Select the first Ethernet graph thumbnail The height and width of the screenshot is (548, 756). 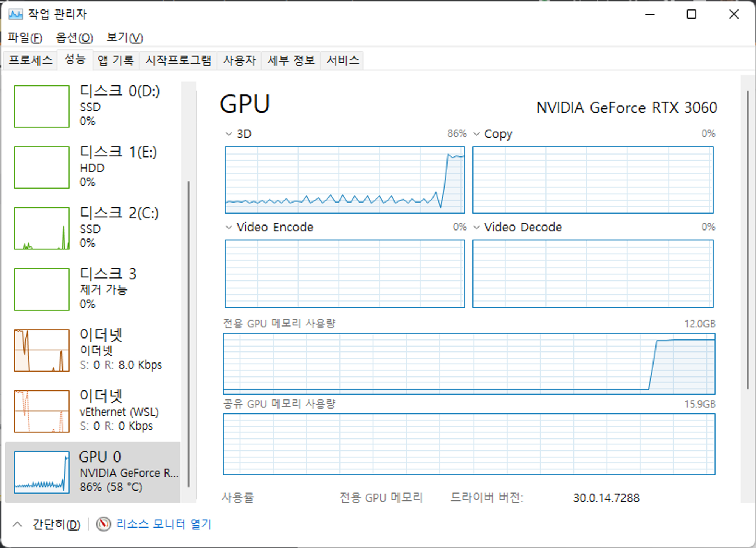point(42,350)
